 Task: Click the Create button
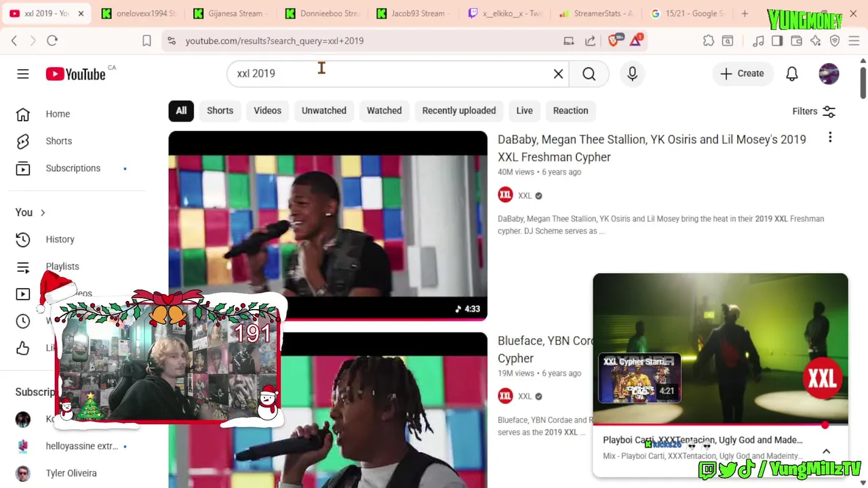[743, 73]
